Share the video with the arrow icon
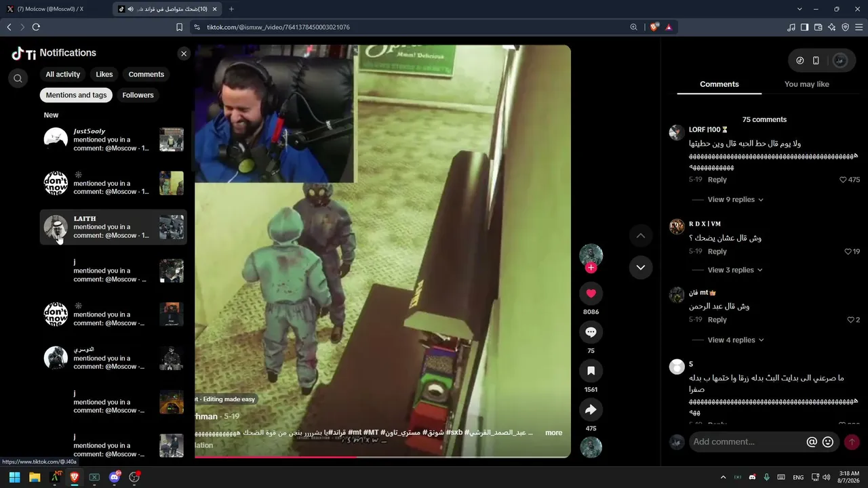Screen dimensions: 868x488 coord(591,409)
